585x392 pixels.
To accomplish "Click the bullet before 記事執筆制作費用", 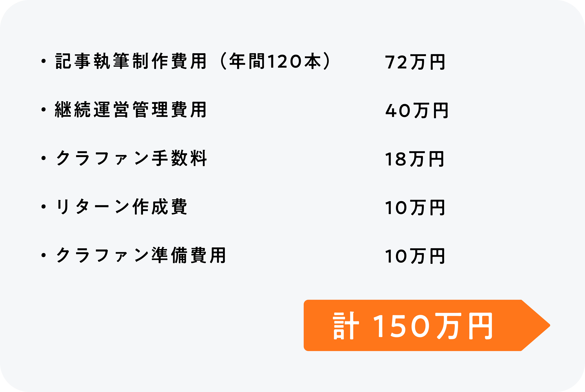I will (44, 61).
